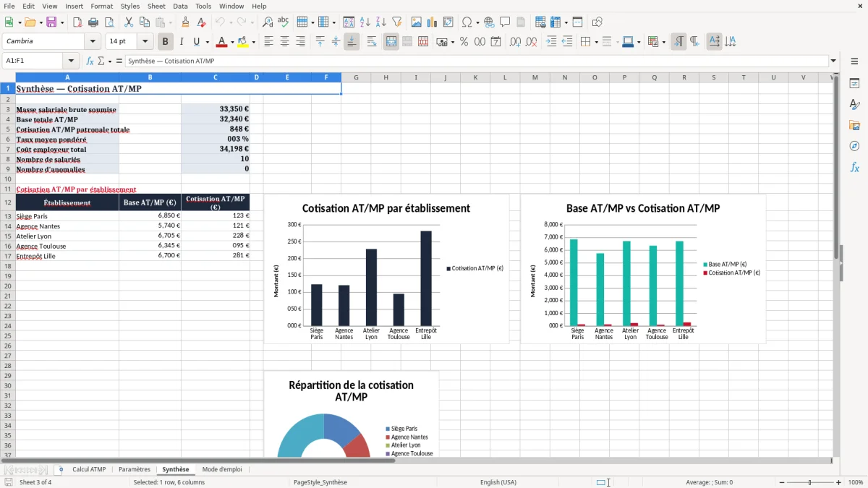
Task: Open the folder icon to load a file
Action: coord(29,22)
